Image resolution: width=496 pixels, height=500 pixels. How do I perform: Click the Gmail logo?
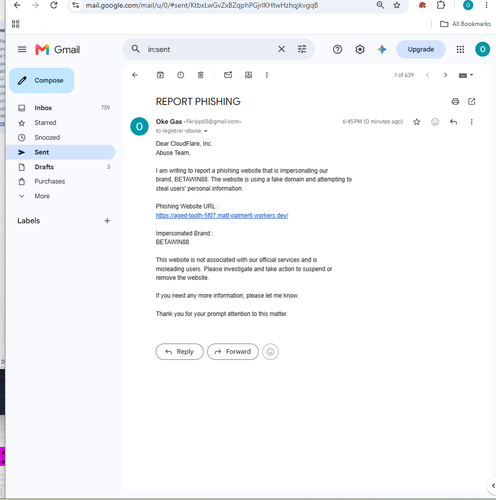coord(58,50)
